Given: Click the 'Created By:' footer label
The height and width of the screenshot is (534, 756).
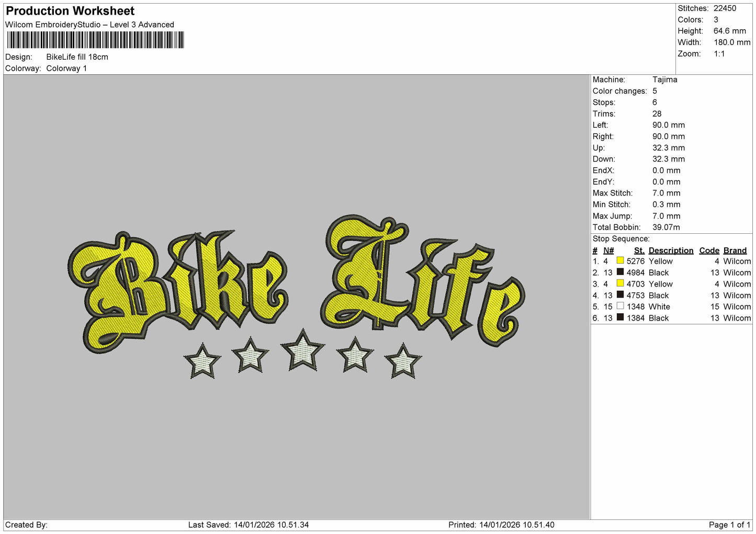Looking at the screenshot, I should [x=26, y=525].
